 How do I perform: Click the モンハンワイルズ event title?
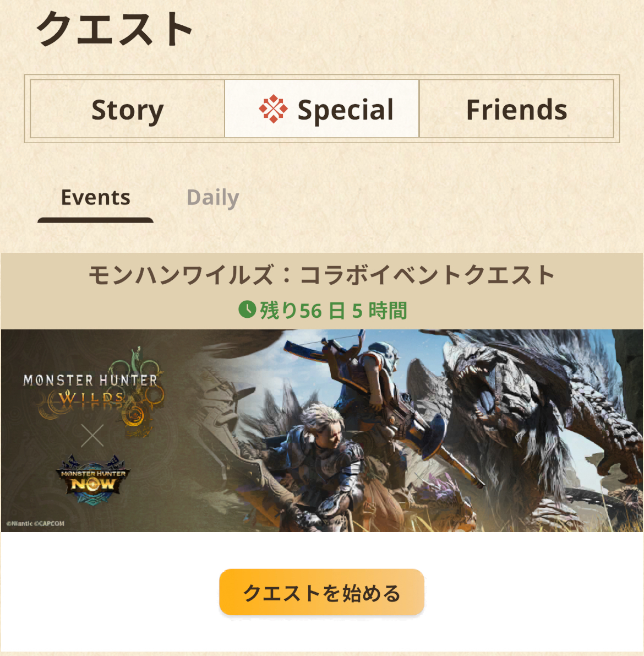(x=321, y=275)
